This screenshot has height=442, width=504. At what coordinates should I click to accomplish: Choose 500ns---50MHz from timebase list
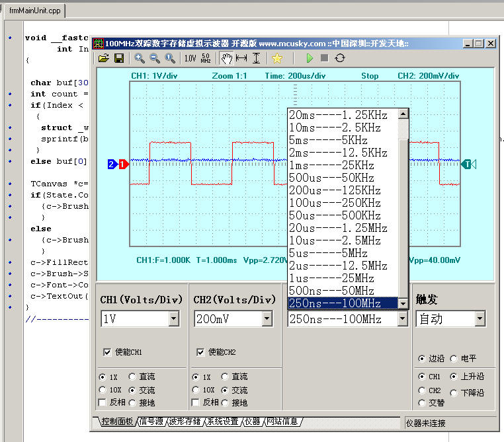pyautogui.click(x=343, y=291)
